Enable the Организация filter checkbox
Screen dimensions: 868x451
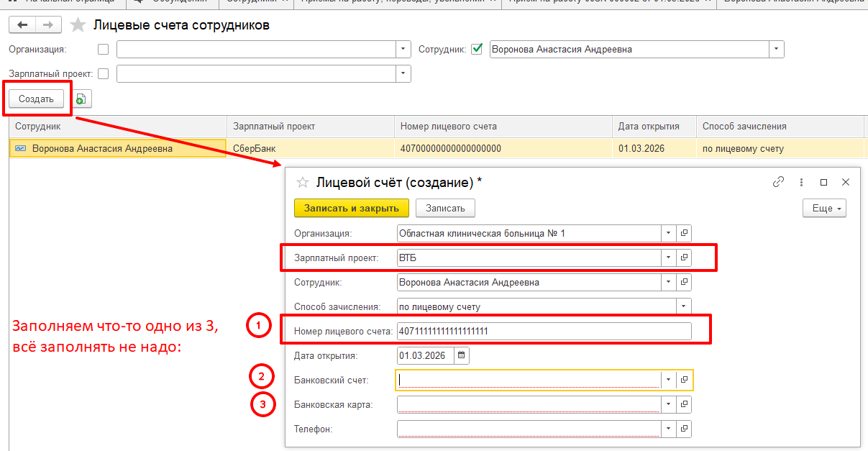coord(104,50)
